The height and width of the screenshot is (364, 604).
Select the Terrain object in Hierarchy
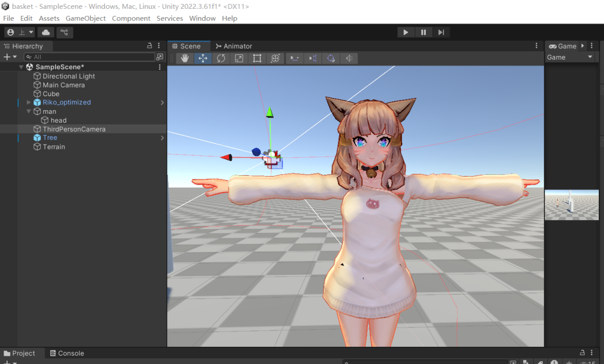(x=54, y=147)
